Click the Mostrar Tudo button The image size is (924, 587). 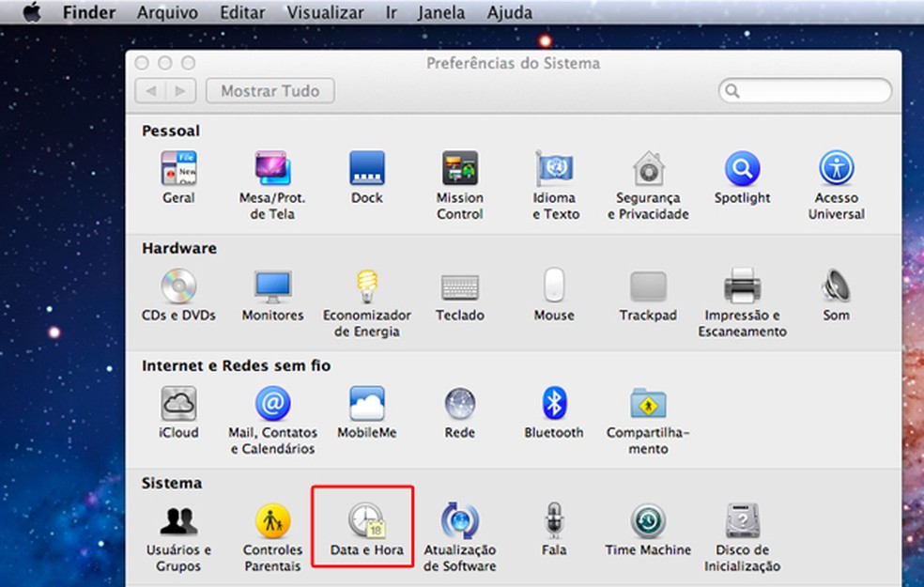pos(270,91)
